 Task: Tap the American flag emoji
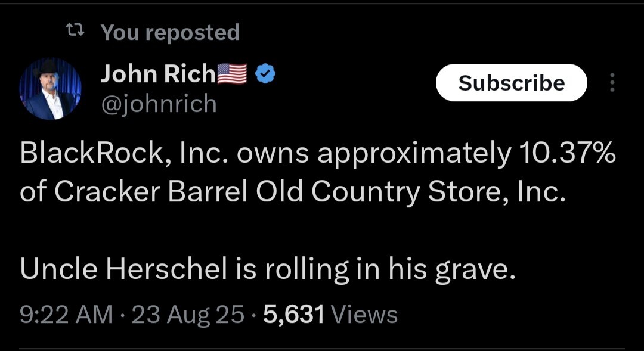[x=231, y=74]
